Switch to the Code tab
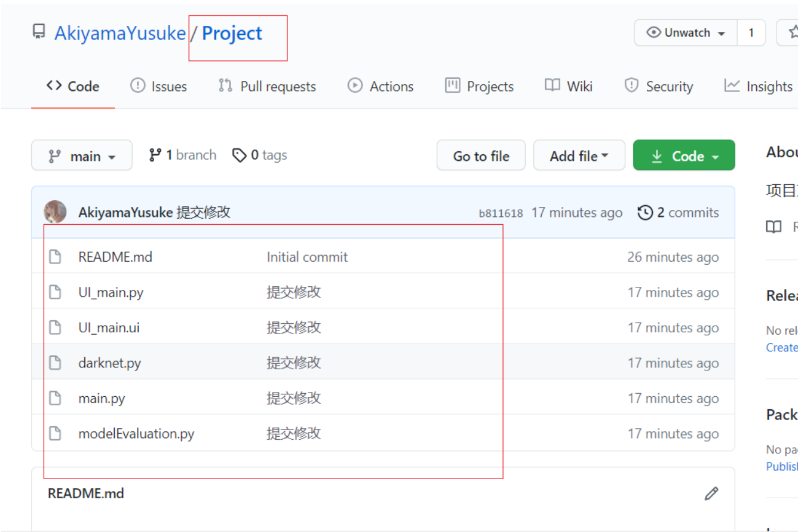This screenshot has height=532, width=809. point(73,87)
